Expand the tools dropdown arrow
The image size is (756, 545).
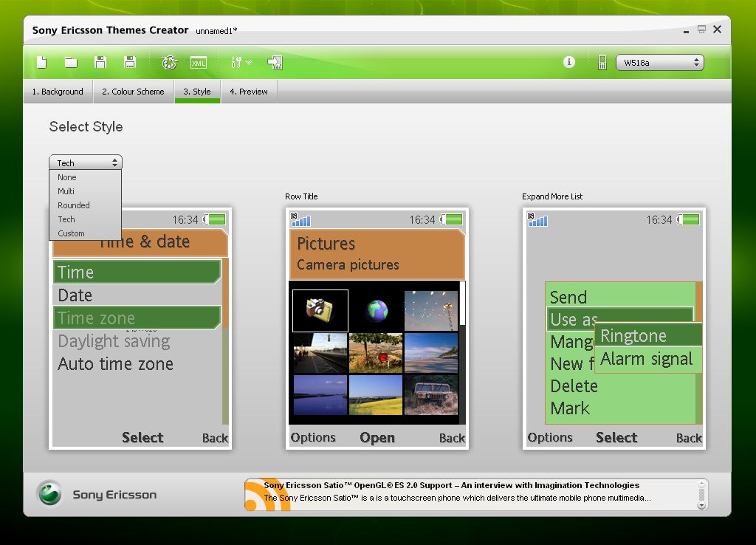click(x=249, y=62)
